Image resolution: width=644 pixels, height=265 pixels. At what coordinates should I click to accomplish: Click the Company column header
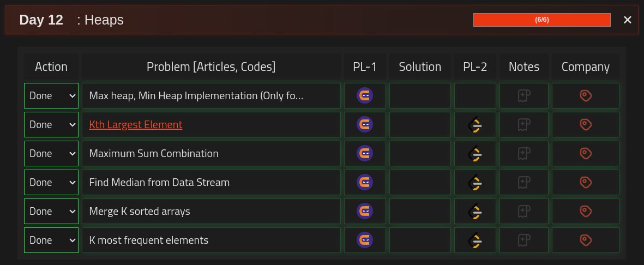coord(586,67)
